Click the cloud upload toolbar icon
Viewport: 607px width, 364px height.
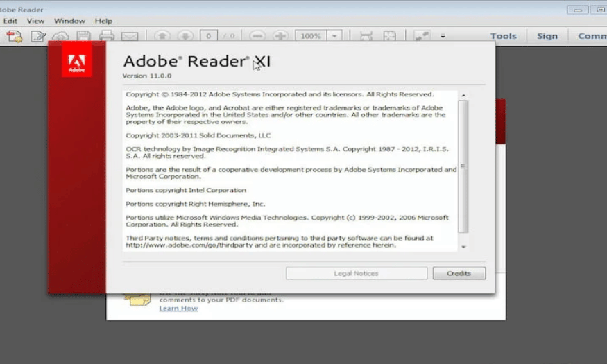[x=61, y=36]
